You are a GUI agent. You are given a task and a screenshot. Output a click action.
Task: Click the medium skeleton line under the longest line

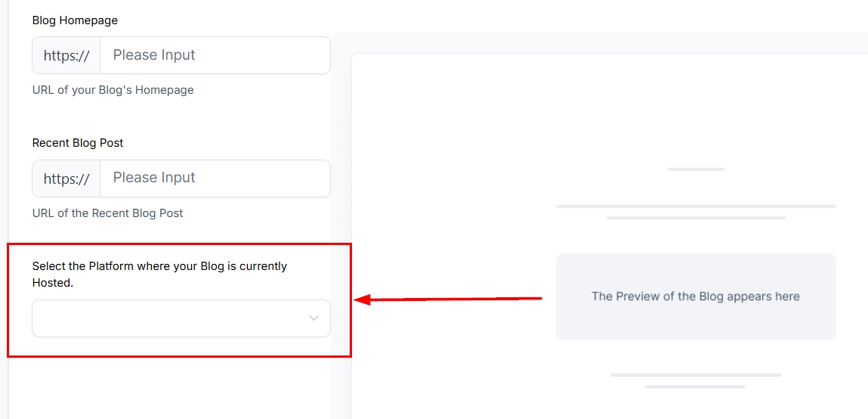click(695, 219)
